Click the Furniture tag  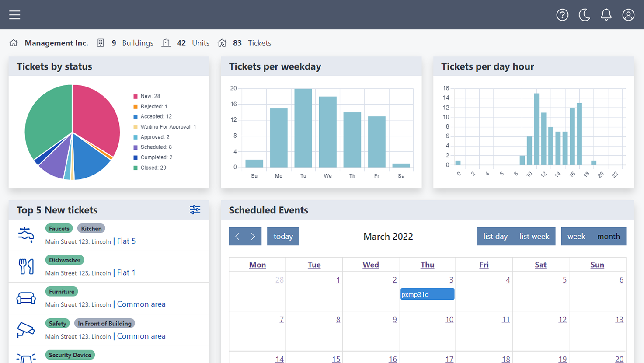point(62,291)
